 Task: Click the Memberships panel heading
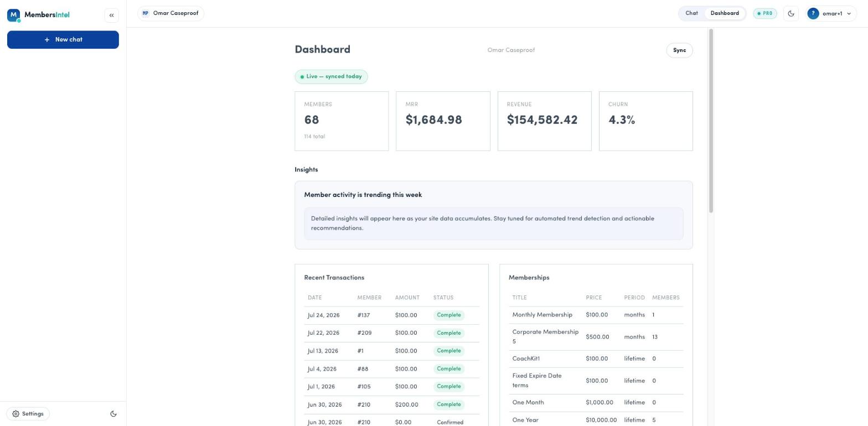click(529, 278)
